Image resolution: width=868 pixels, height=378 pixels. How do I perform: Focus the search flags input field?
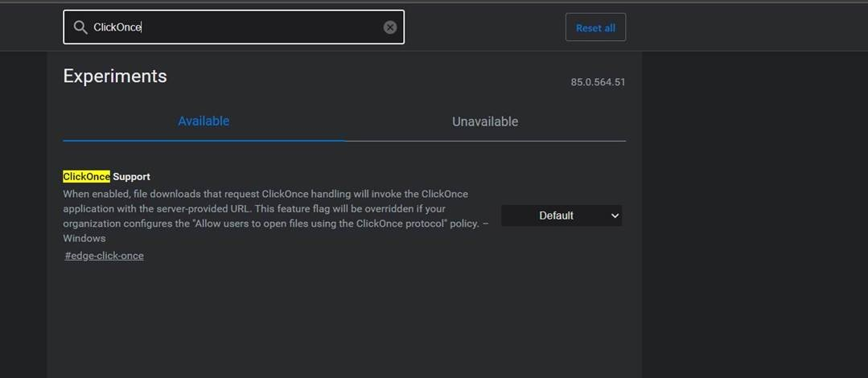[x=233, y=27]
